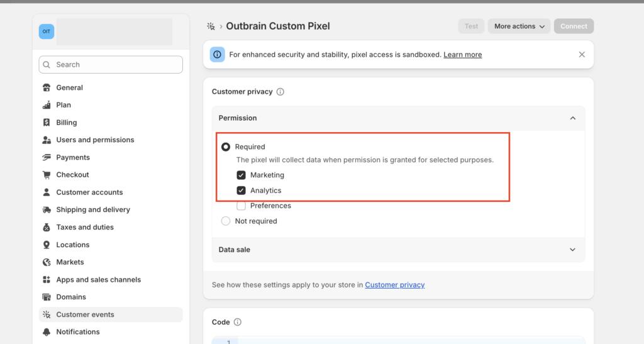Open the More actions dropdown
The width and height of the screenshot is (644, 344).
[x=519, y=26]
